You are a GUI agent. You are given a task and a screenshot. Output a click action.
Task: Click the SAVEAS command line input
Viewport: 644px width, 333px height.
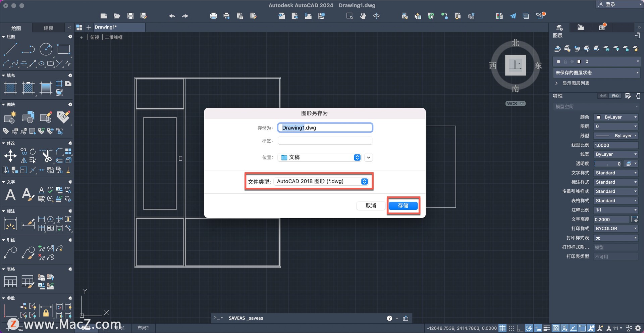(305, 318)
